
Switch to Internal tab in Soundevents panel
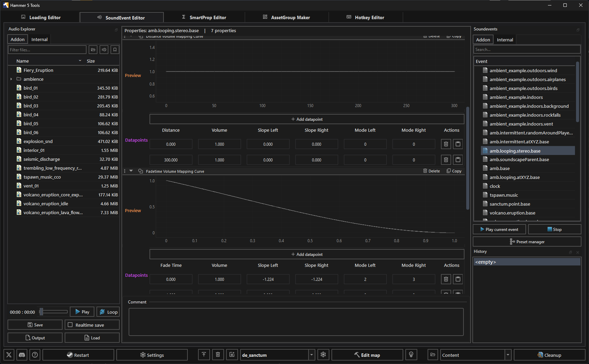tap(505, 39)
